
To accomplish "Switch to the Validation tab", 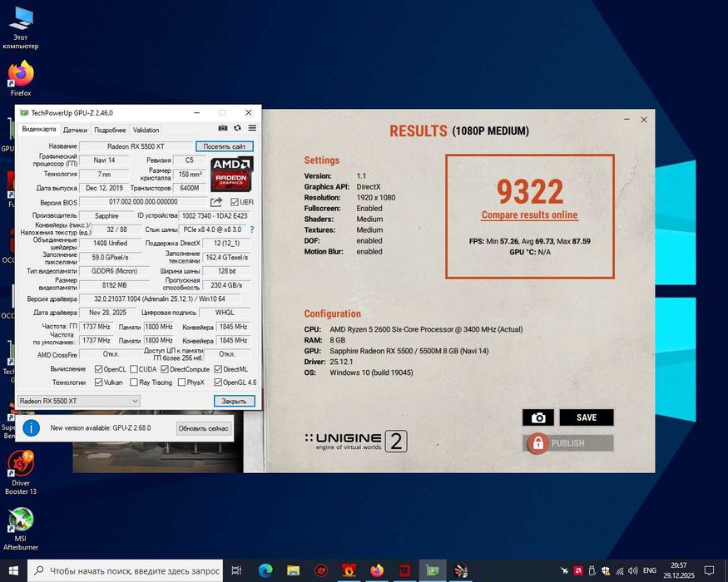I will coord(146,130).
